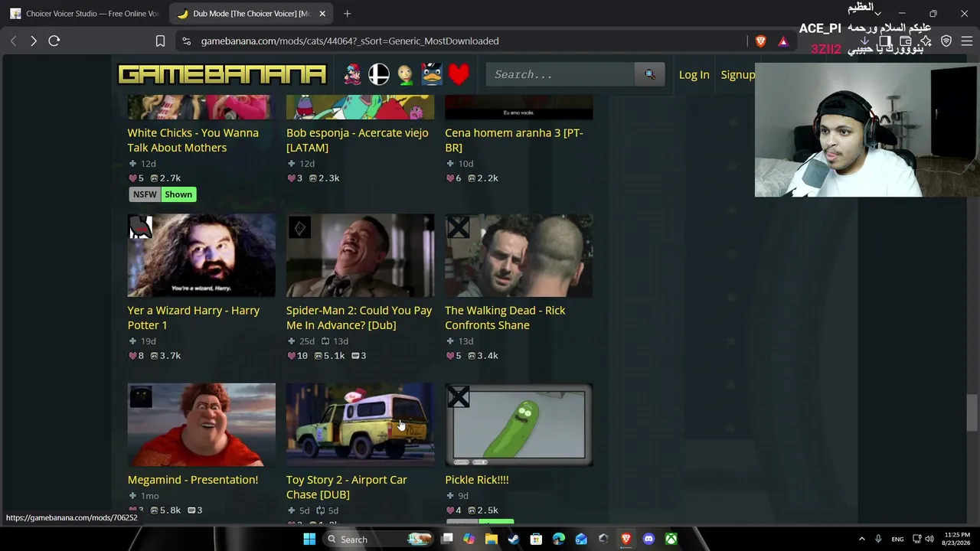Screen dimensions: 980x551
Task: Select the Dub Mode GameBanana tab
Action: [243, 13]
